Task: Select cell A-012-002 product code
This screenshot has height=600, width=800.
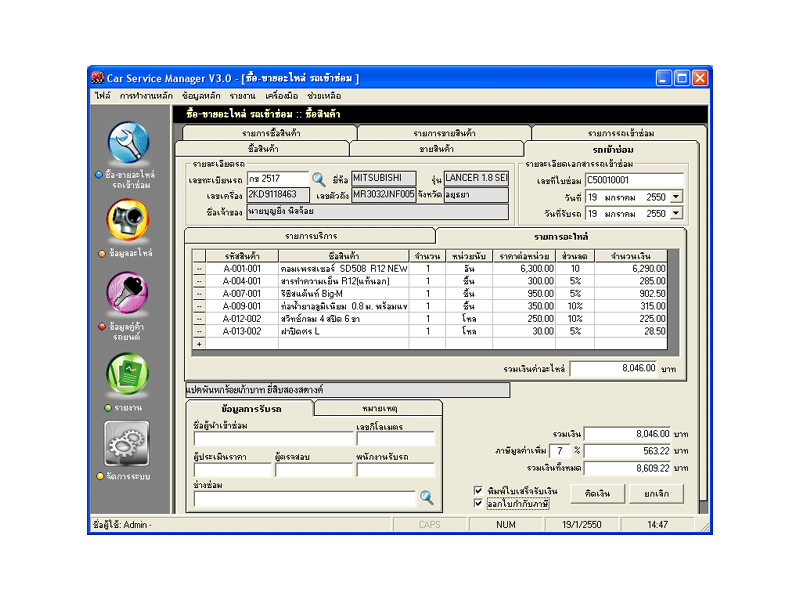Action: 242,318
